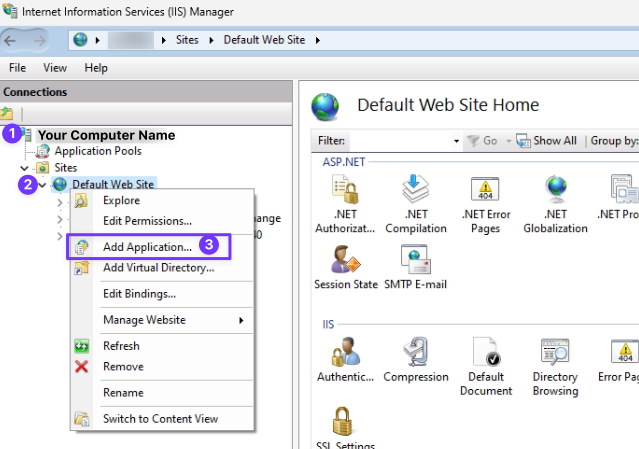Viewport: 639px width, 449px height.
Task: Collapse the Default Web Site node
Action: 43,185
